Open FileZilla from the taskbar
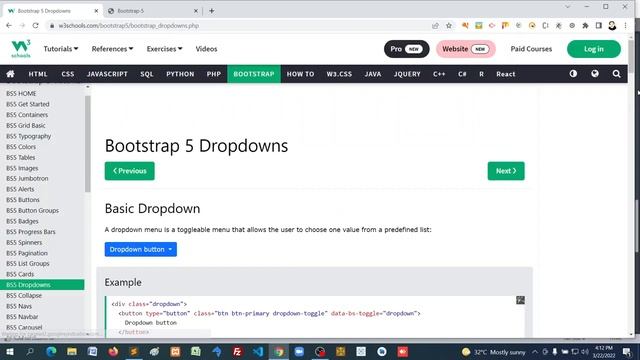This screenshot has height=360, width=640. coord(237,351)
